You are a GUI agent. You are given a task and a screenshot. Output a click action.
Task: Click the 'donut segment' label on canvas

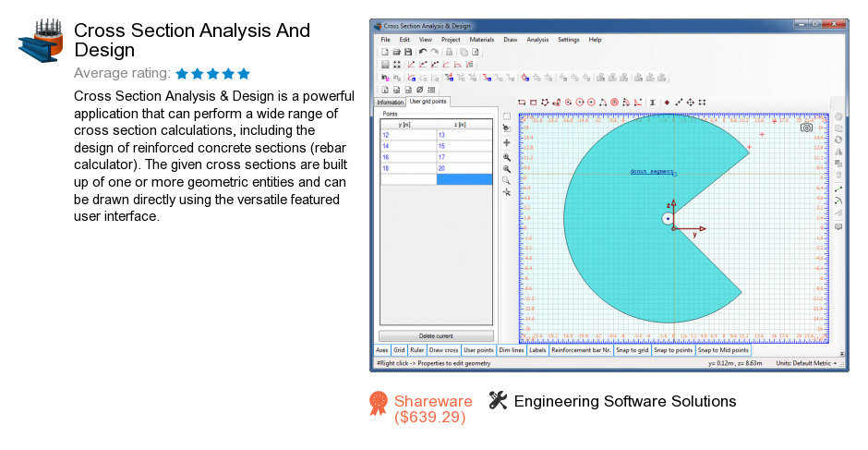click(652, 172)
